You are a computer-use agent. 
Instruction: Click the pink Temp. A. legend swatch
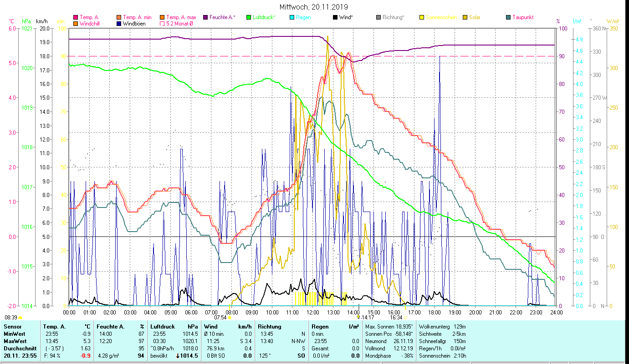click(x=76, y=17)
